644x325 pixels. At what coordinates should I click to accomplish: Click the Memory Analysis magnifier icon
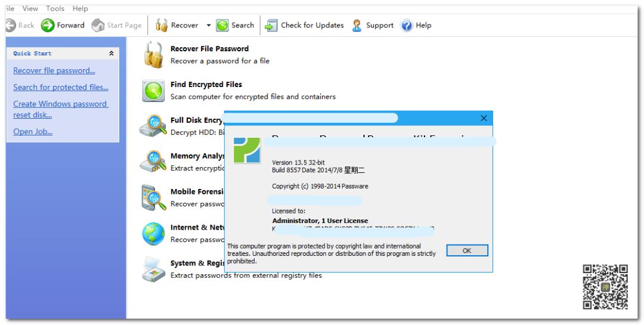point(153,162)
